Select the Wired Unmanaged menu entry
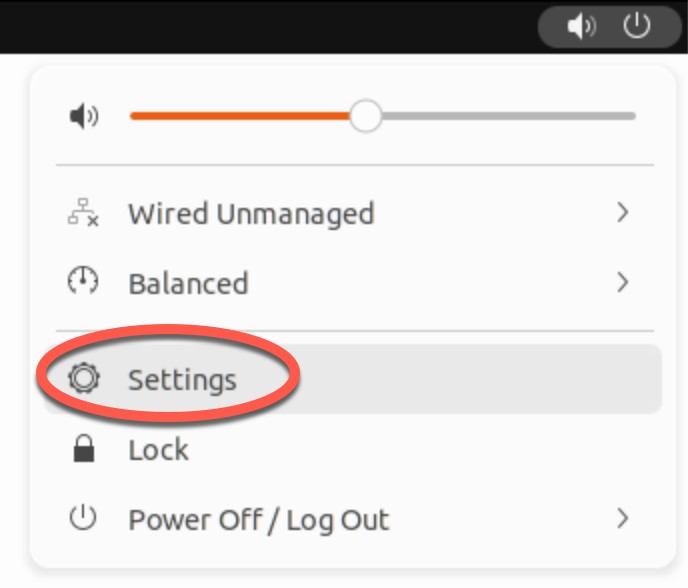688x588 pixels. point(353,213)
